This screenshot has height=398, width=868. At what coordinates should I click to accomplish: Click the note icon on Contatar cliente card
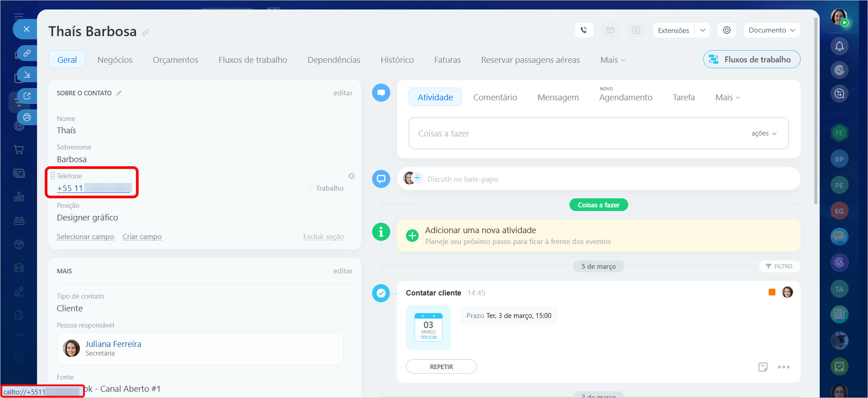click(x=763, y=367)
